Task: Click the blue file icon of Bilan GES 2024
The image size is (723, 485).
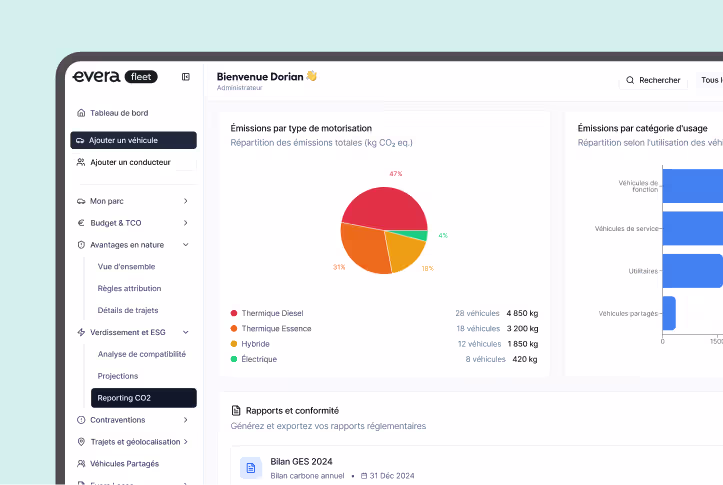Action: tap(251, 468)
